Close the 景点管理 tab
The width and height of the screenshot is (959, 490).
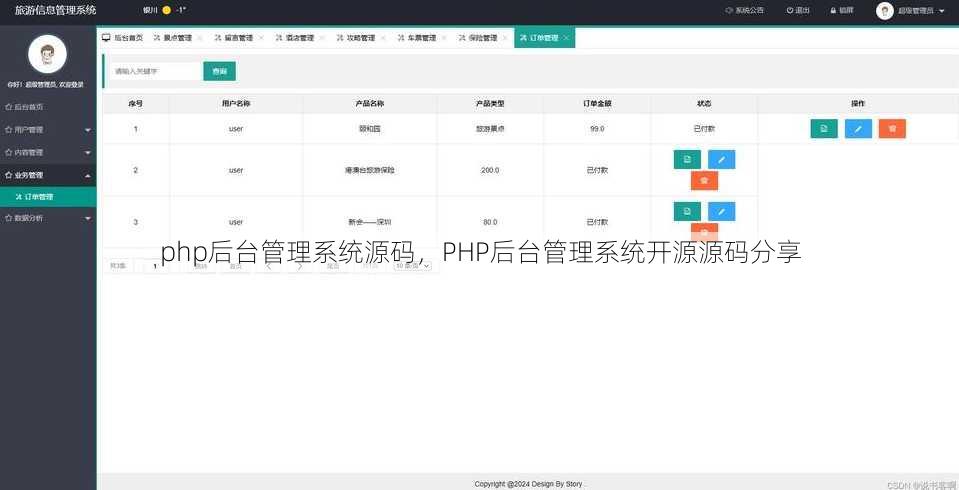coord(199,38)
